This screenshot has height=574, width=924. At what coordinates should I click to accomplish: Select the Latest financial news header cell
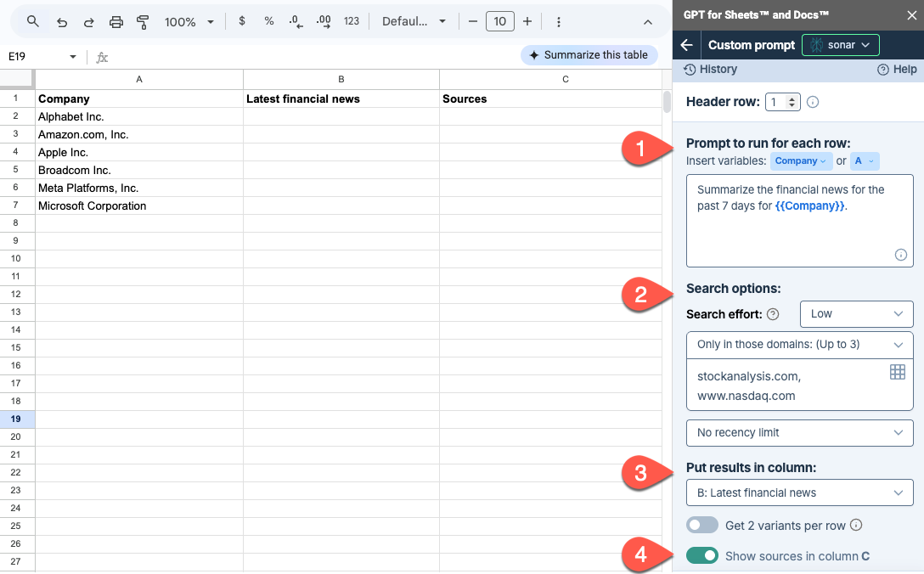click(x=341, y=99)
